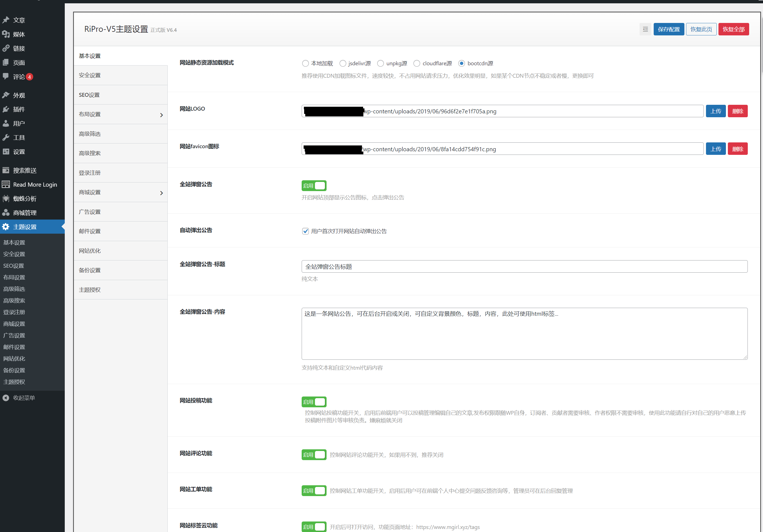Uncheck 用户首次打开网站自动弹出公告 checkbox
Screen dimensions: 763x532
[x=306, y=231]
